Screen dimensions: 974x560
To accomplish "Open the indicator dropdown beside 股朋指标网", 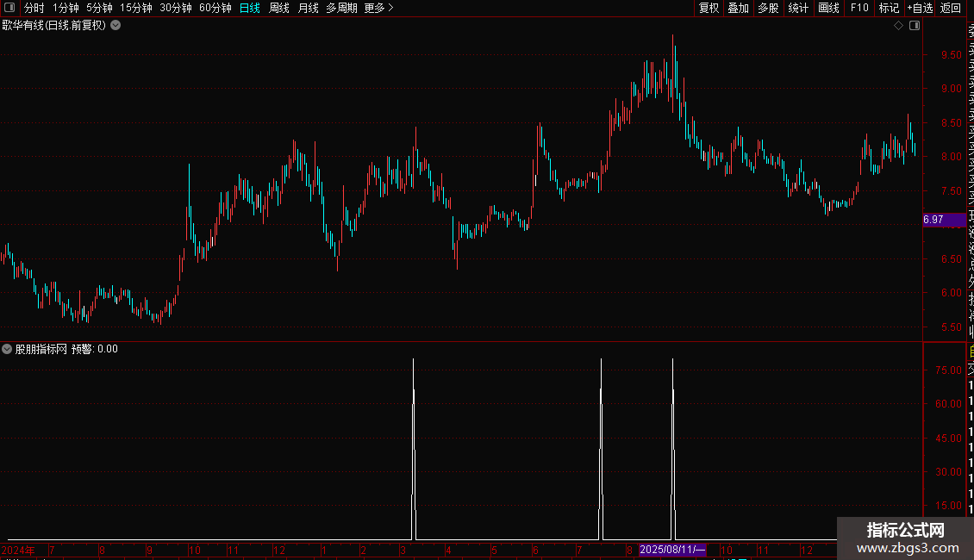I will tap(7, 349).
